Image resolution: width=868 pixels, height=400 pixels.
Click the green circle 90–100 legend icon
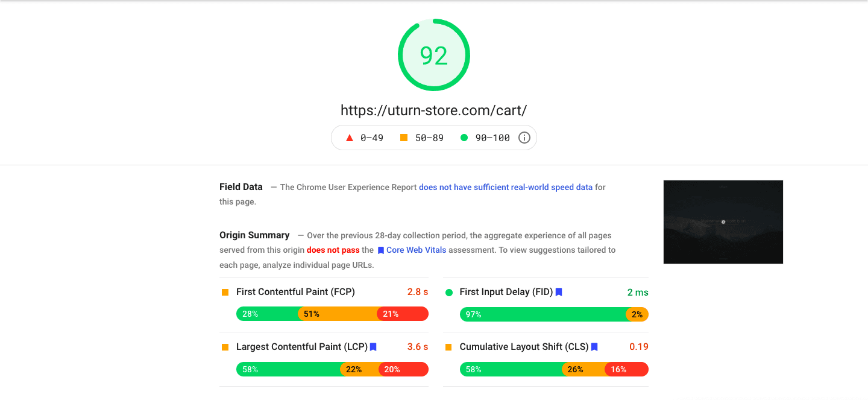(x=464, y=138)
